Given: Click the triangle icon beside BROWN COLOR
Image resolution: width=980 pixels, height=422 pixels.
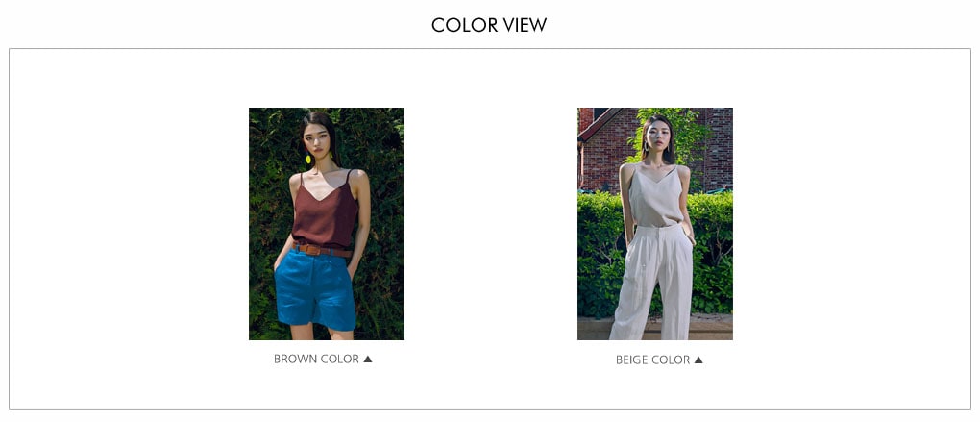Looking at the screenshot, I should tap(367, 359).
